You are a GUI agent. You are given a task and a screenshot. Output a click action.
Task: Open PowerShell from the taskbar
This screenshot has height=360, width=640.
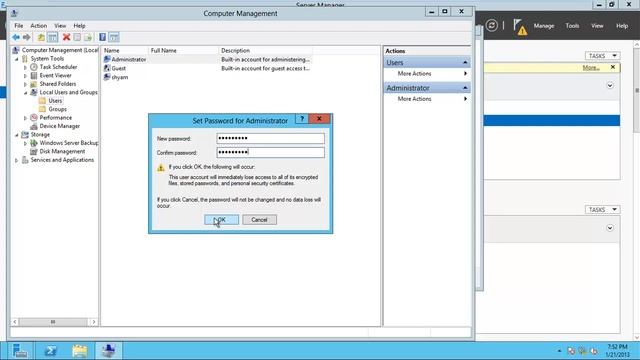tap(50, 351)
